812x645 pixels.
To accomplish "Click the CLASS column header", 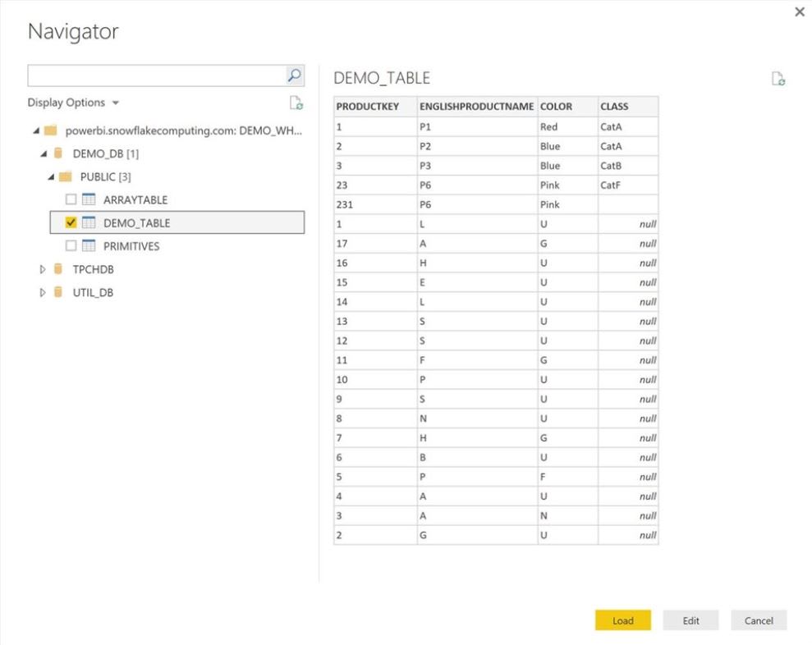I will pyautogui.click(x=628, y=106).
